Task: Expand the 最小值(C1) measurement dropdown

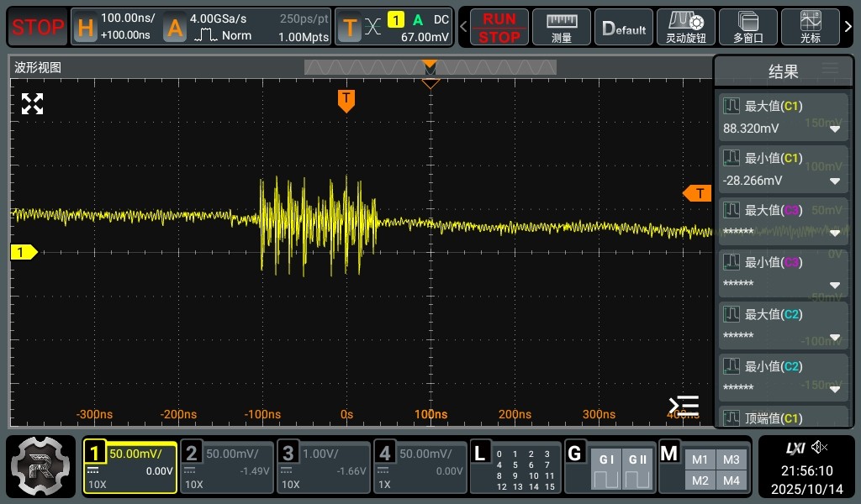Action: coord(835,181)
